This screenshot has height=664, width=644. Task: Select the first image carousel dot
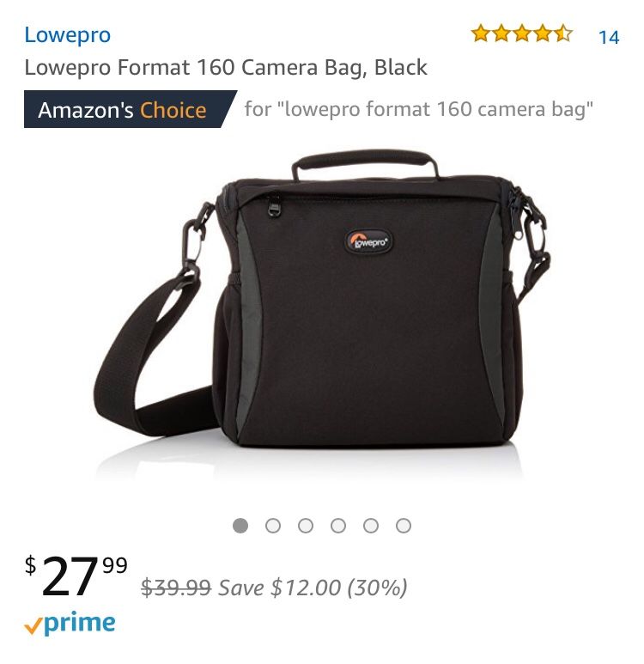click(x=240, y=526)
